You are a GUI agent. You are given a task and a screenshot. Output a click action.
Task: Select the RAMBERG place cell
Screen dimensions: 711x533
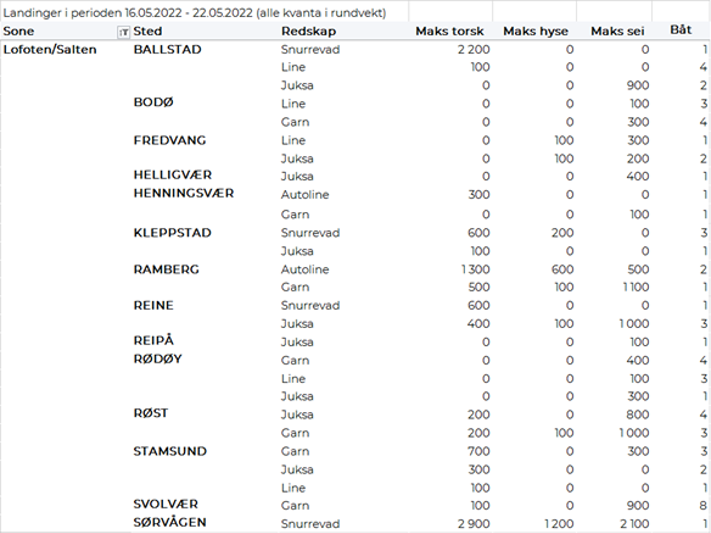(x=166, y=270)
